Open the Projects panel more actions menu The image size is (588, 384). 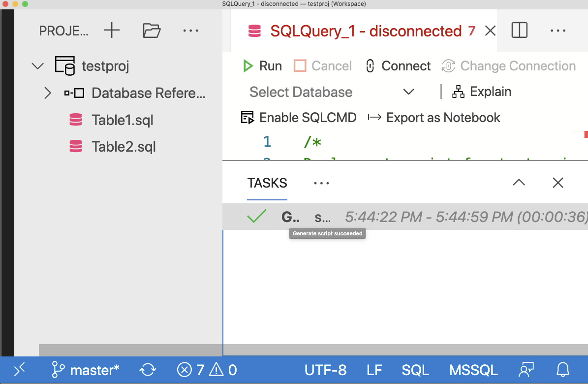pyautogui.click(x=190, y=30)
